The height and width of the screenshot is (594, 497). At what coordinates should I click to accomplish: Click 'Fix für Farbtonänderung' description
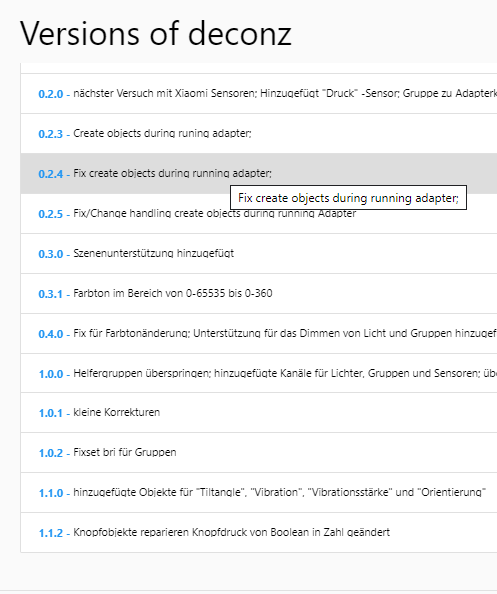tap(285, 333)
